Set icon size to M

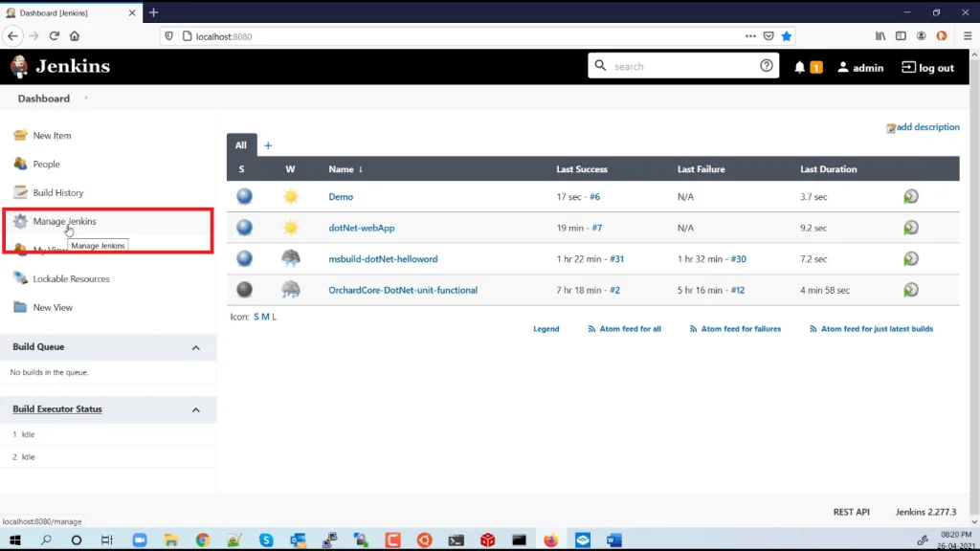[x=265, y=317]
